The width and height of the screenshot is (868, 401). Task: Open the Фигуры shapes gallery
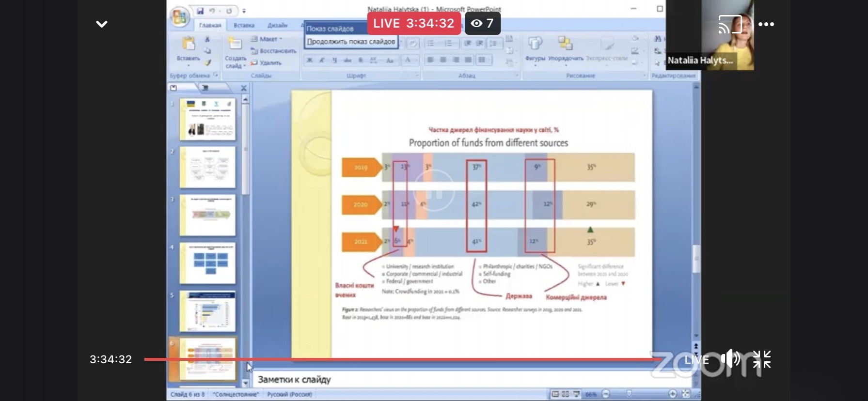535,45
